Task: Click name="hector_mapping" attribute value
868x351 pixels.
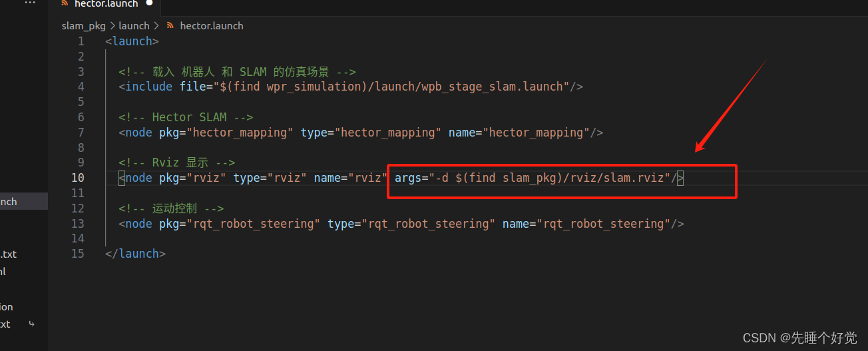Action: tap(537, 133)
